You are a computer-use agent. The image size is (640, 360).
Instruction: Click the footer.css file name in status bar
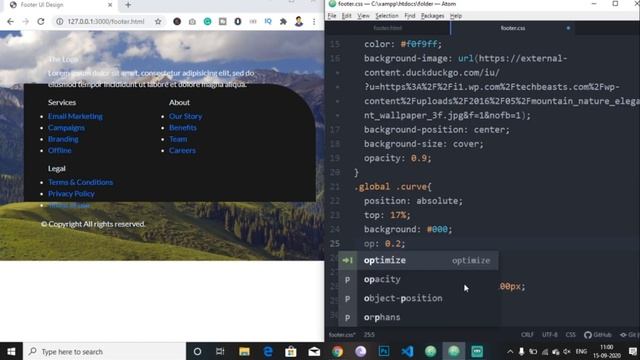(342, 335)
